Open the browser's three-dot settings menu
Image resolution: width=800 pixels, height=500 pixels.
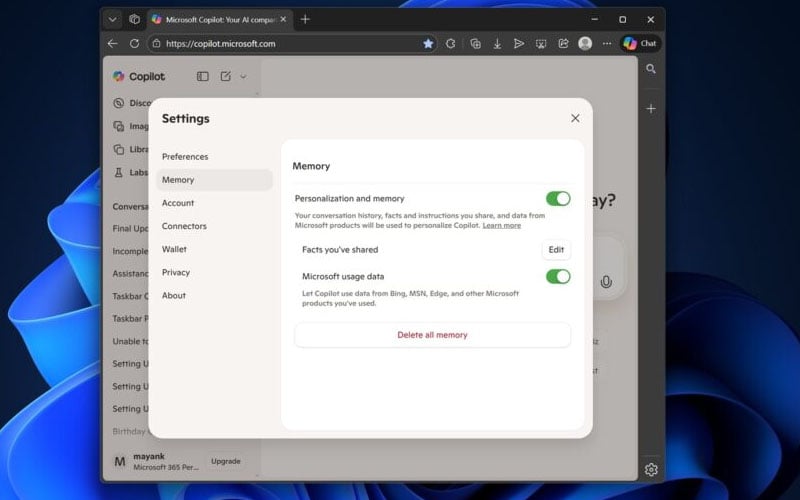(607, 44)
